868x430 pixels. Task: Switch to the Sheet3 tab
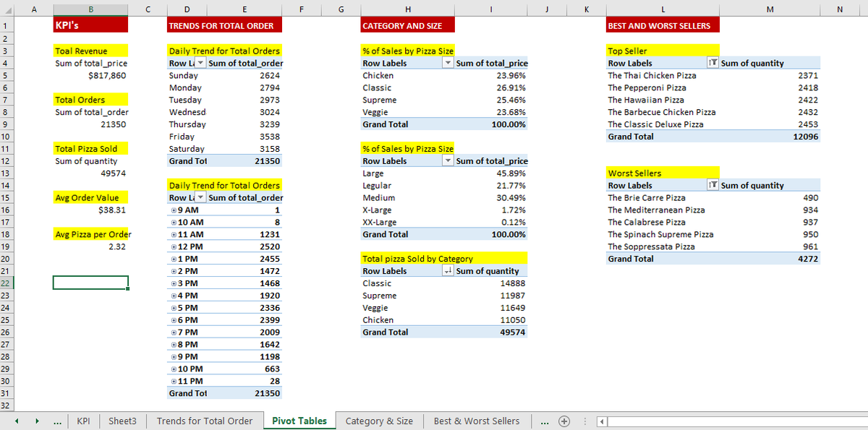click(x=122, y=421)
